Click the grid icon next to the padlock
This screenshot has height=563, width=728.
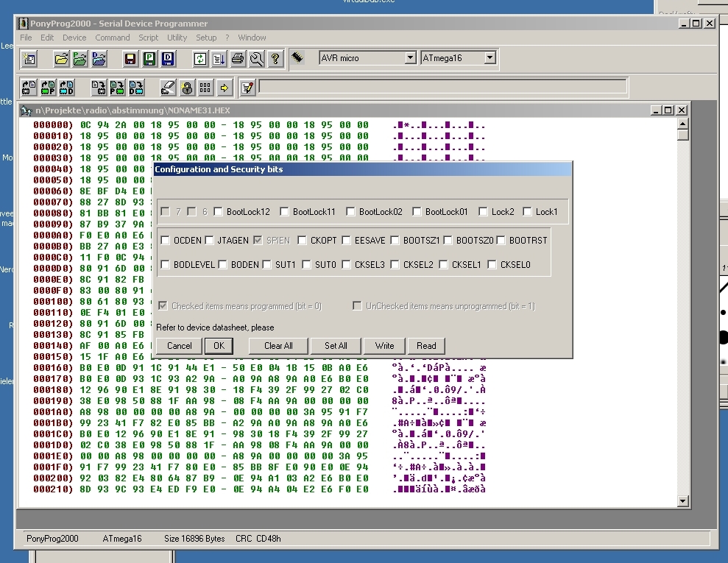pos(205,88)
